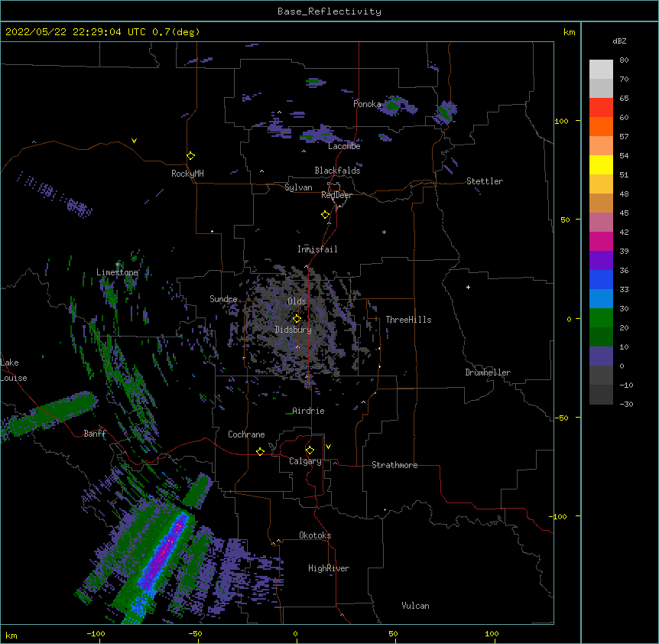This screenshot has height=644, width=659.
Task: Click the white plus marker north of Drumheller
Action: tap(468, 287)
